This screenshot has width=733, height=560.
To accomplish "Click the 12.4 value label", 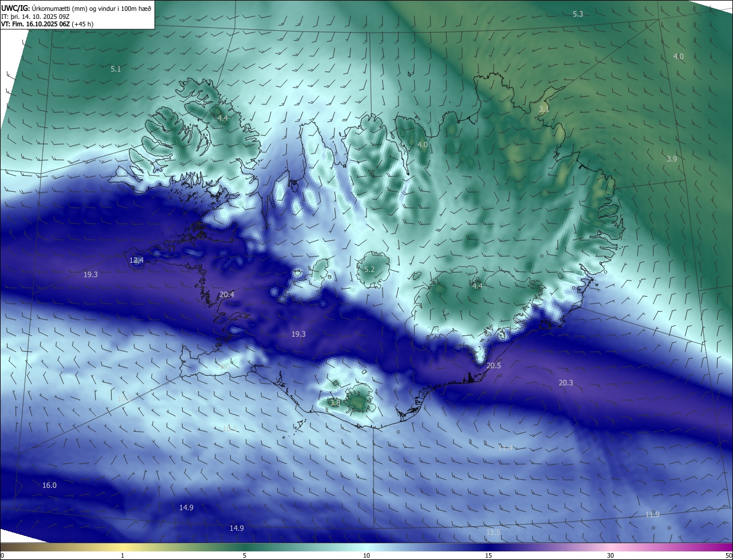I will point(136,260).
